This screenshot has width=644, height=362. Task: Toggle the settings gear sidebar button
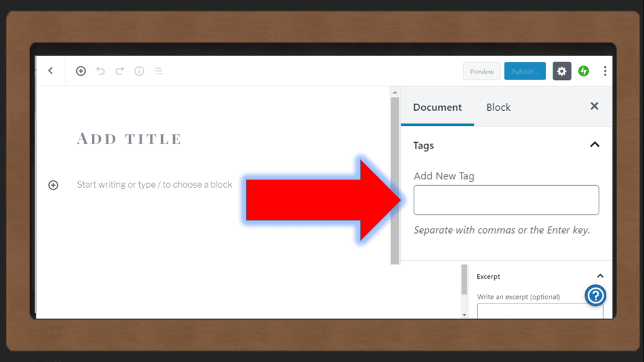click(x=562, y=71)
